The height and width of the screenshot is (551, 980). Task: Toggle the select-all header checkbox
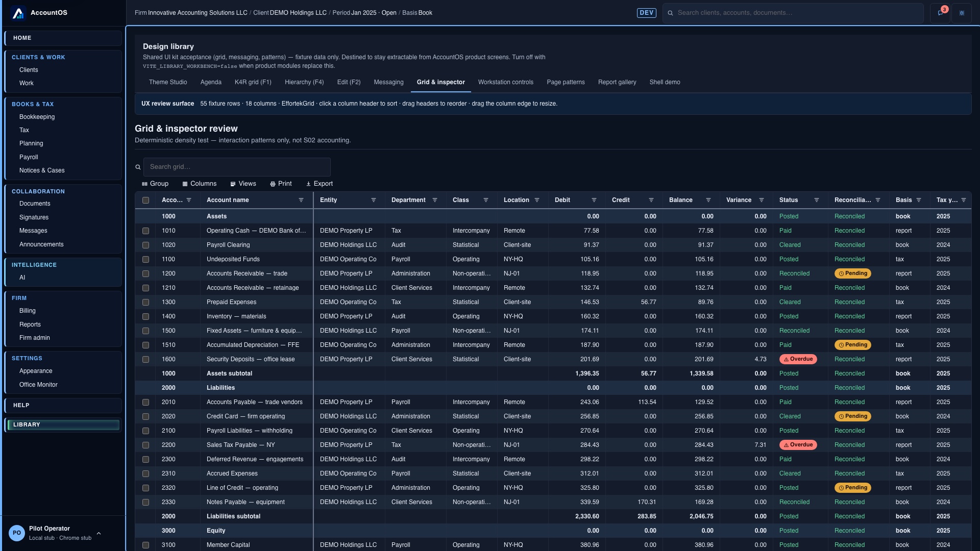145,201
